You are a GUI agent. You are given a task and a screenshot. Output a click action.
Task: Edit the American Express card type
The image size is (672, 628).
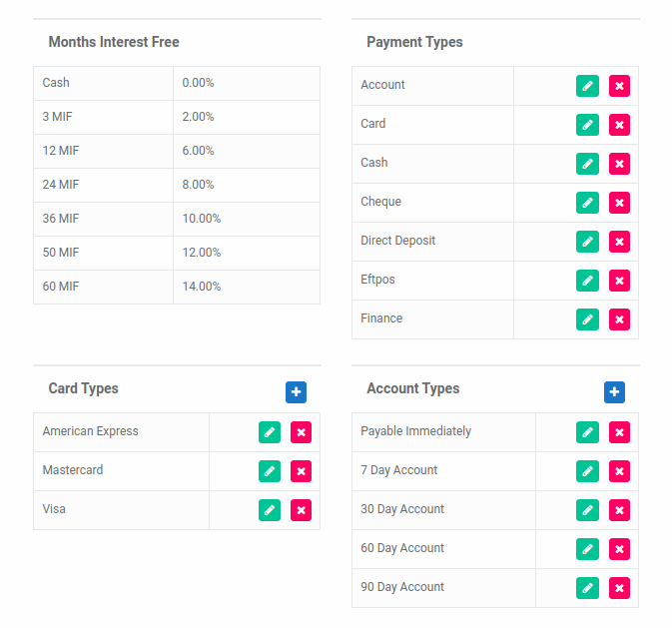[270, 432]
